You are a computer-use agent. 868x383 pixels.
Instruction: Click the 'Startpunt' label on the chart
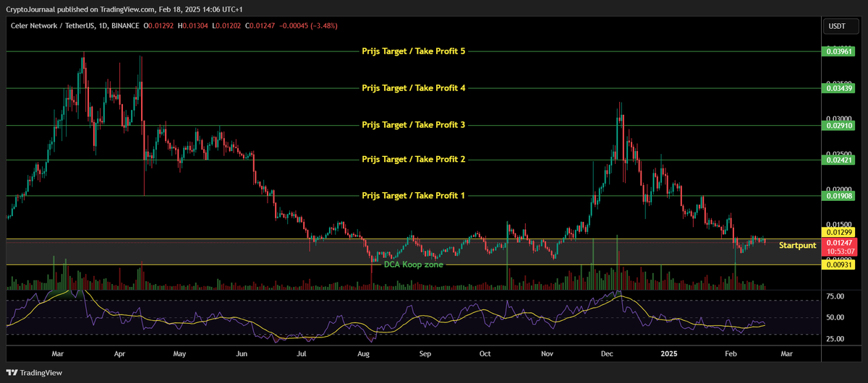(797, 246)
